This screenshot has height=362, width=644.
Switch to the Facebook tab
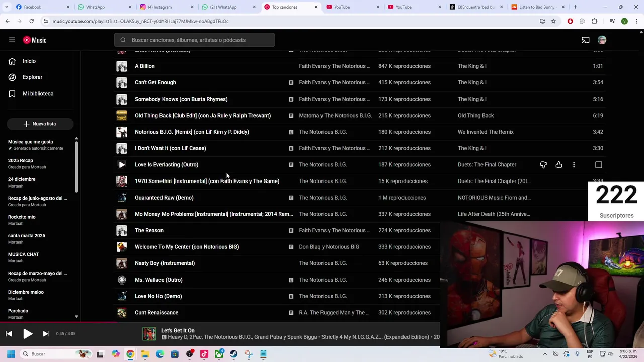43,7
